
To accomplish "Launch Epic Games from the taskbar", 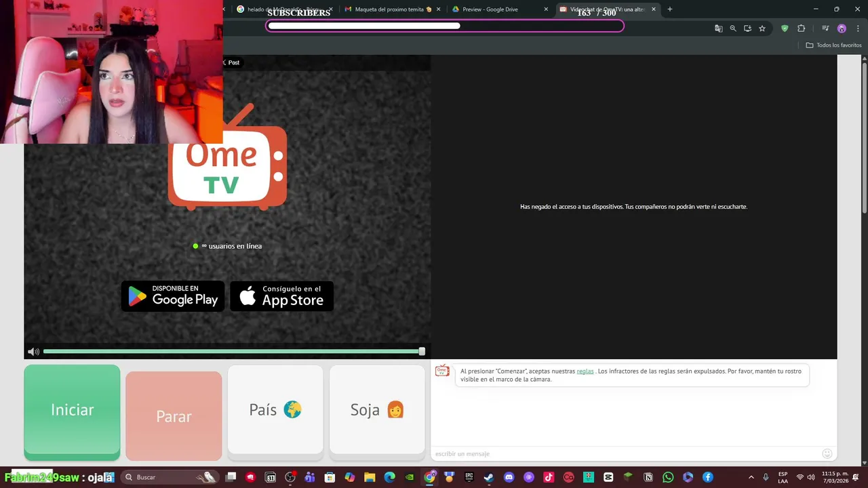I will pyautogui.click(x=469, y=477).
